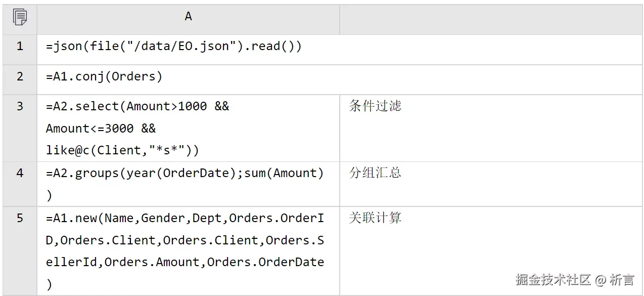Select row header 4
The image size is (644, 296).
pos(20,173)
